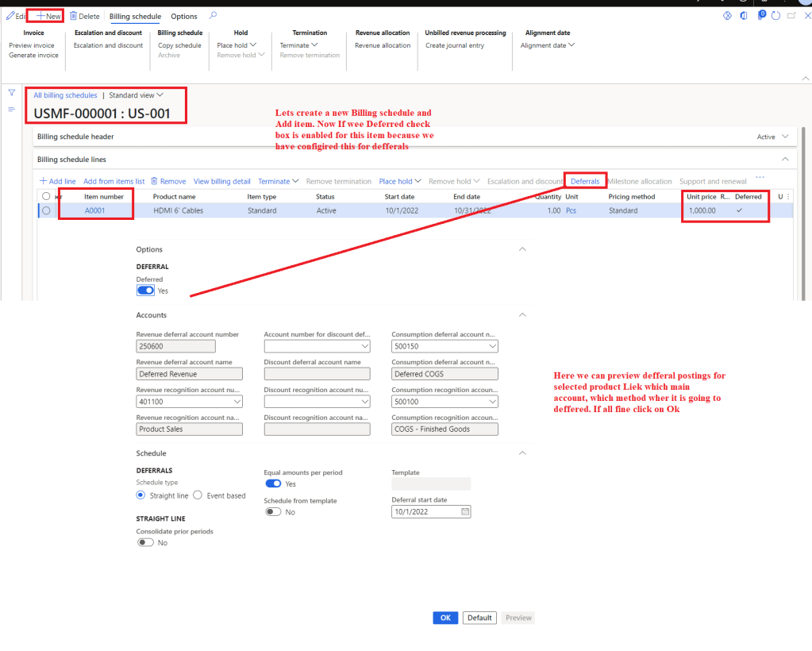The image size is (812, 651).
Task: Click the Deferral start date field
Action: point(425,512)
